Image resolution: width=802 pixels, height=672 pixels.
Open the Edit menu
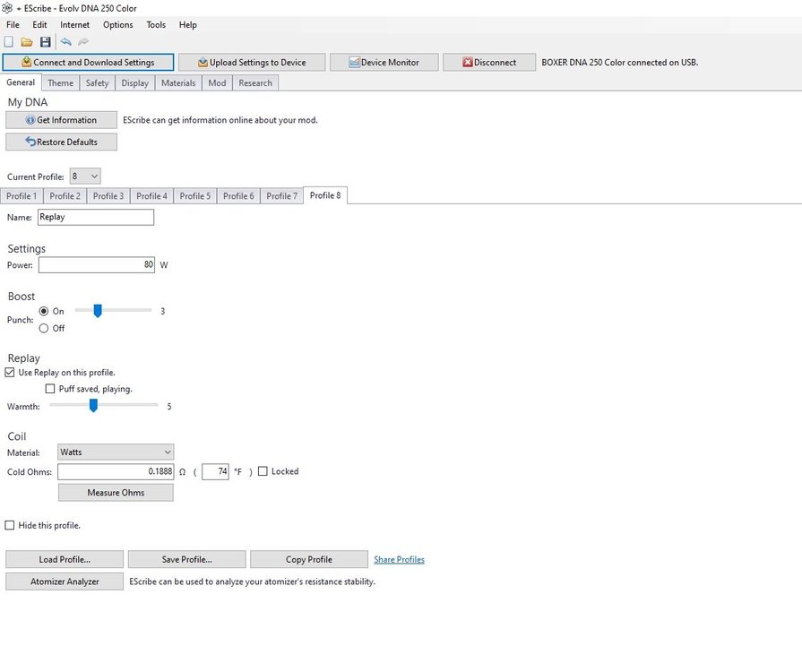(39, 24)
